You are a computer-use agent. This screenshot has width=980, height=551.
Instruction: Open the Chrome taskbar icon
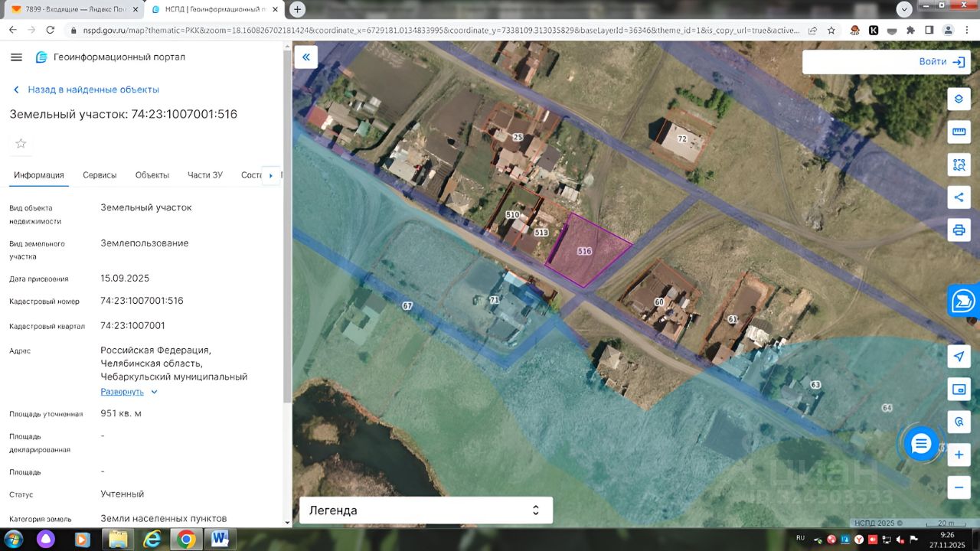pos(186,540)
